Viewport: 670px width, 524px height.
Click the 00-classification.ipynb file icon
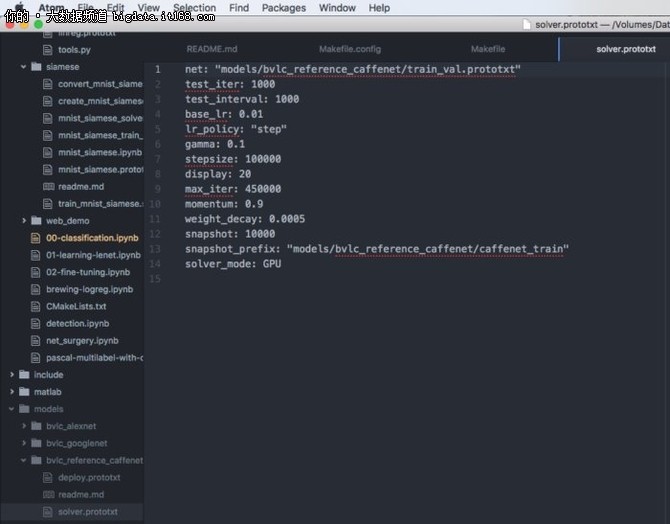[x=35, y=238]
